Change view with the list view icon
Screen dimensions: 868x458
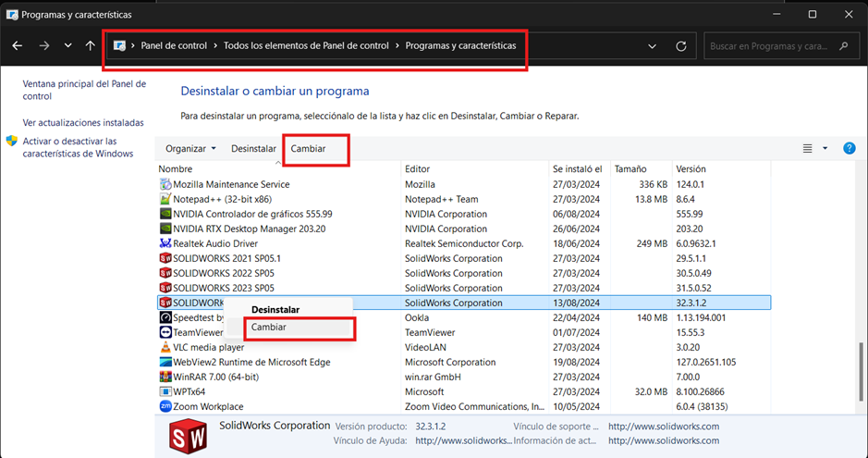pyautogui.click(x=808, y=148)
